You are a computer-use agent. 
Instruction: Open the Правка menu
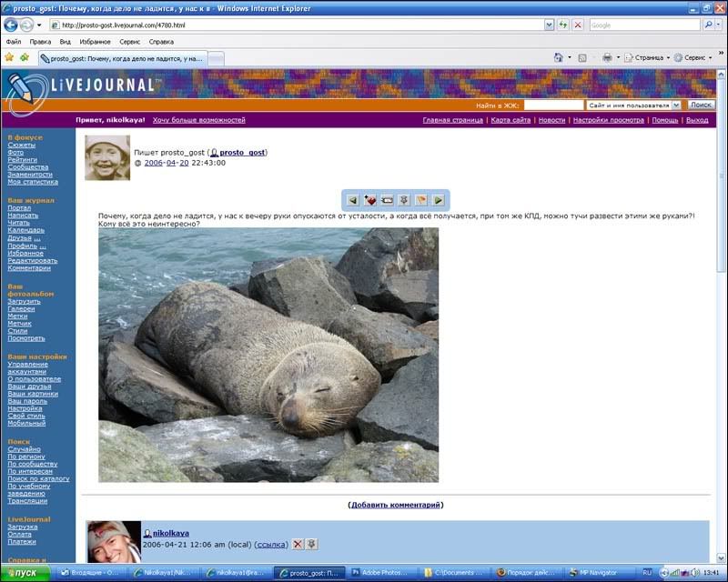pyautogui.click(x=40, y=42)
